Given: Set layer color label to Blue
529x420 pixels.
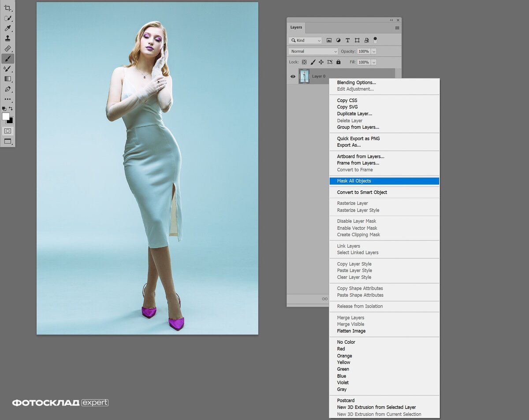Looking at the screenshot, I should point(342,376).
